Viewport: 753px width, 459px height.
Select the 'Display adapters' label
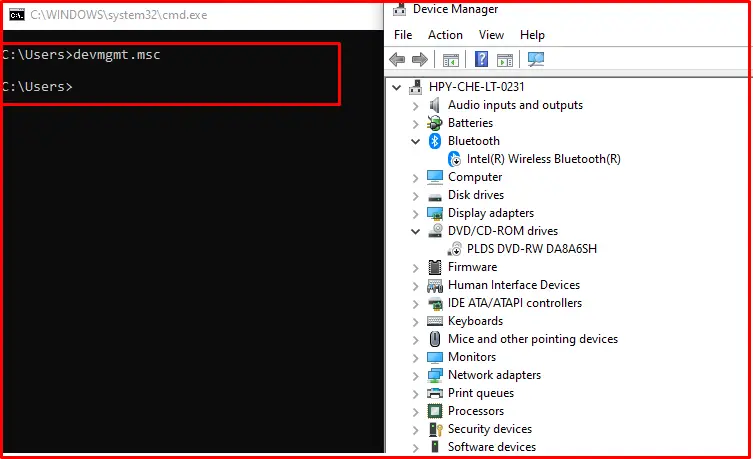coord(491,213)
